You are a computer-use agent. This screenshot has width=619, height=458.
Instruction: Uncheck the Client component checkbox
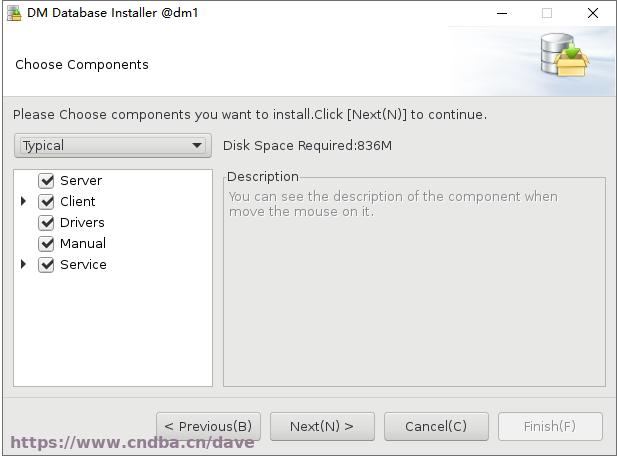pos(46,202)
